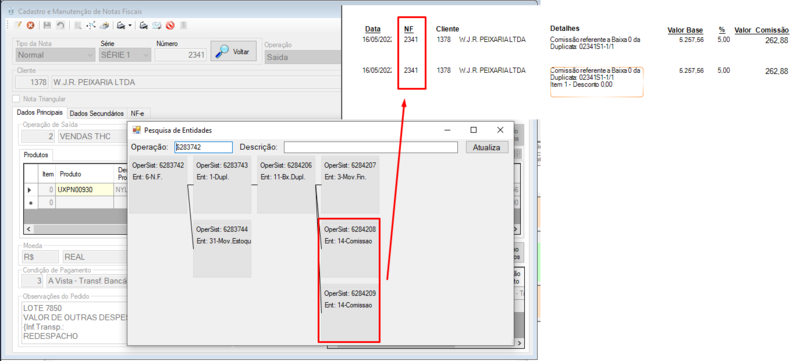This screenshot has height=361, width=800.
Task: Click the Atualiza button
Action: [487, 147]
